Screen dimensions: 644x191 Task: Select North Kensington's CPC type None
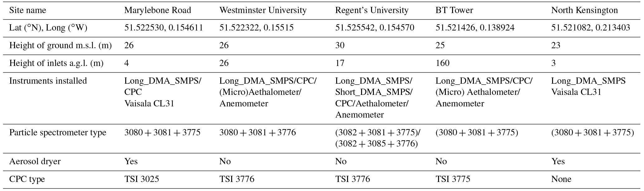[x=561, y=179]
